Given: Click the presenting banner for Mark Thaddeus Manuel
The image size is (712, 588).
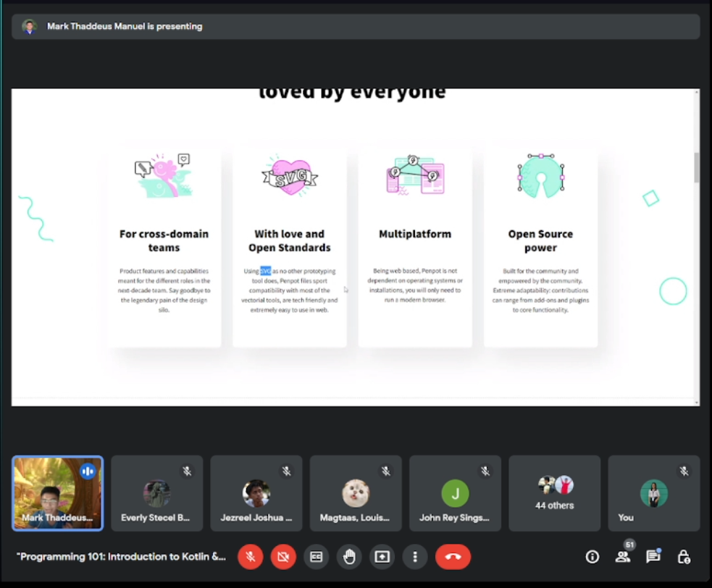Looking at the screenshot, I should coord(125,26).
